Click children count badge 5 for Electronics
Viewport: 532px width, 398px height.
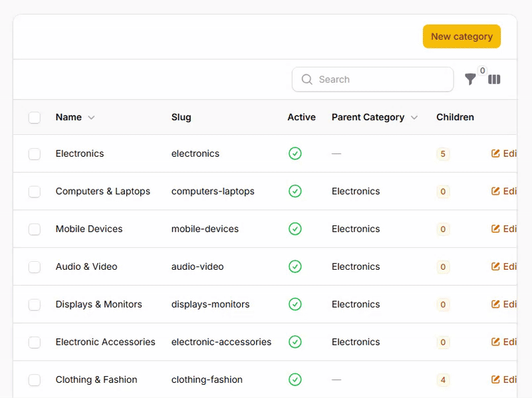443,154
